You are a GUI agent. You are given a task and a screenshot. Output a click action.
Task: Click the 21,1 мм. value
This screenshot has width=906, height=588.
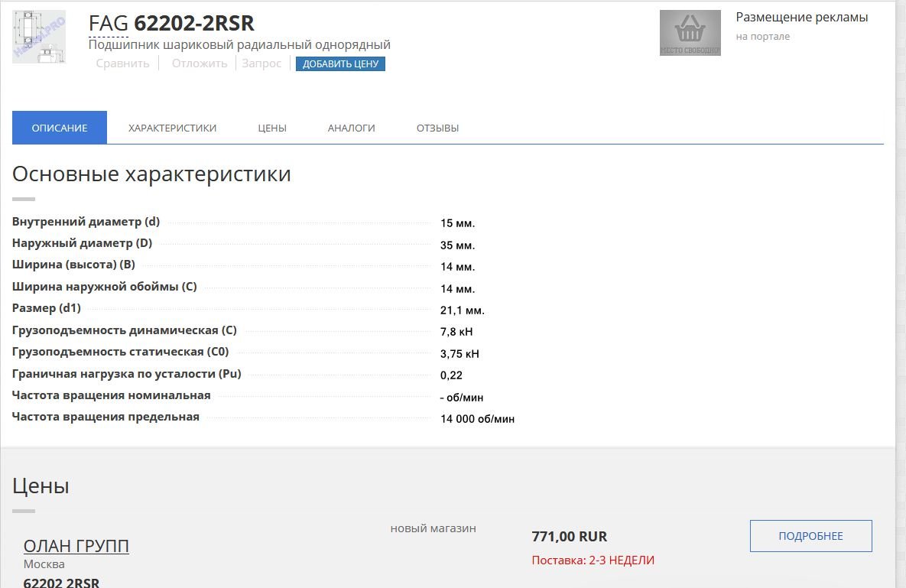[463, 310]
